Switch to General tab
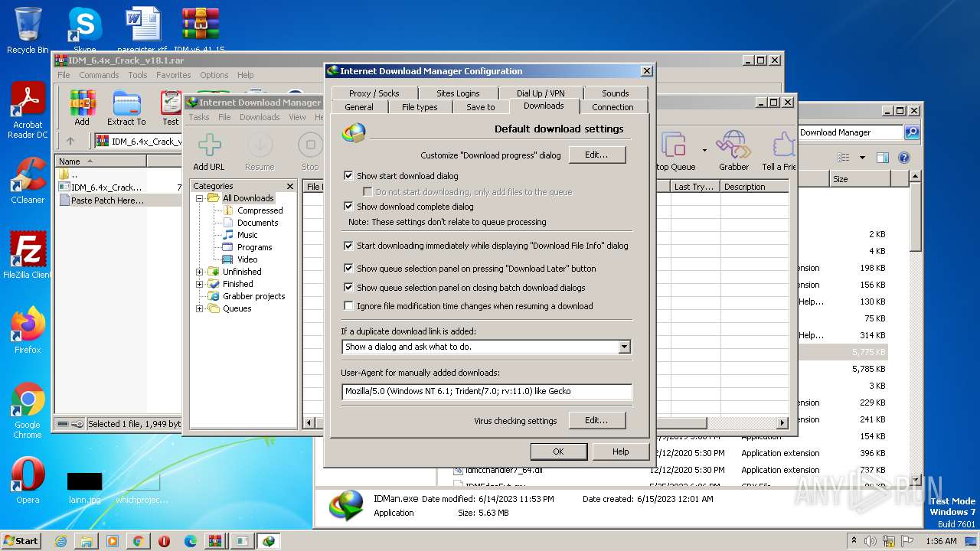 pos(358,107)
